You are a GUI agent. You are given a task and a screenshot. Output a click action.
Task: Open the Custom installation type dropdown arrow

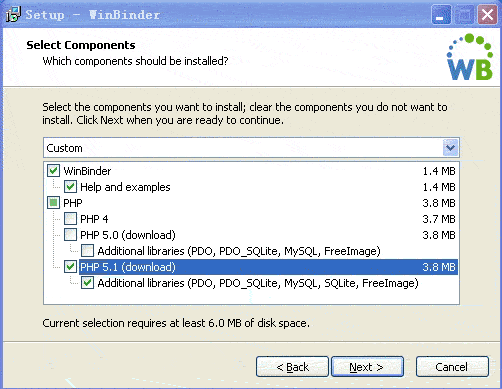pos(450,148)
